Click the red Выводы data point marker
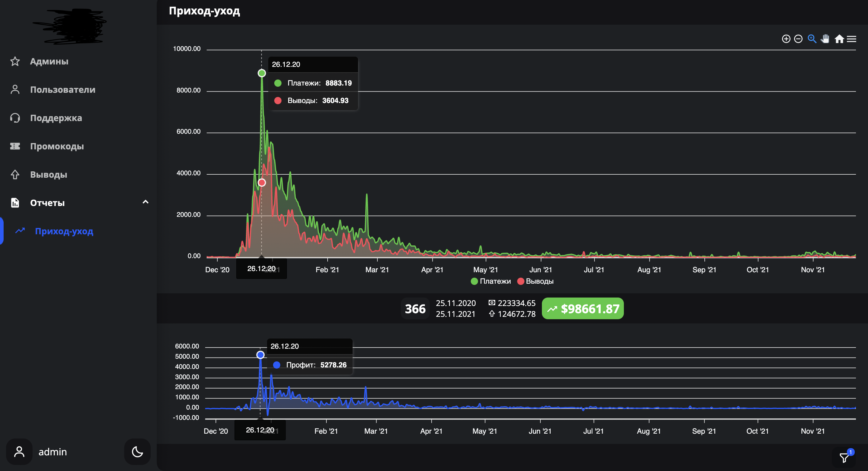Screen dimensions: 868x471 point(262,182)
